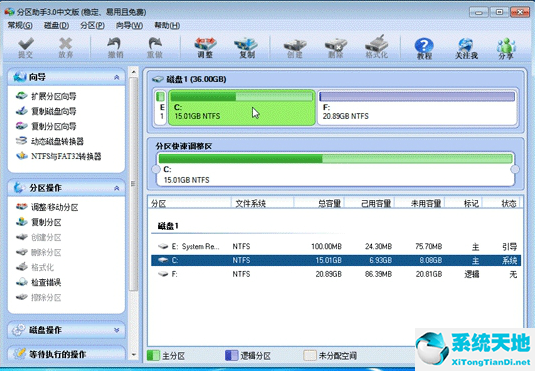Collapse the 向导 panel
The width and height of the screenshot is (535, 371).
tap(116, 77)
